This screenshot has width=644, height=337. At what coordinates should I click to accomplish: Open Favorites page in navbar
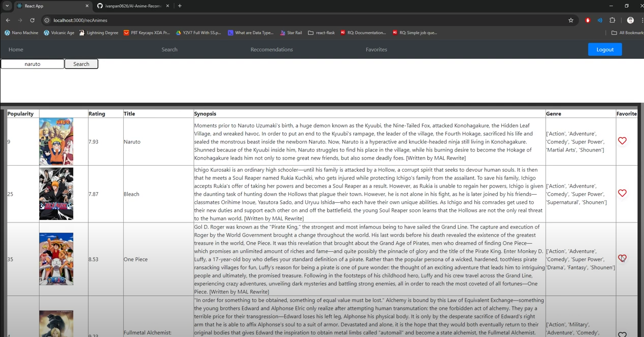pyautogui.click(x=377, y=50)
